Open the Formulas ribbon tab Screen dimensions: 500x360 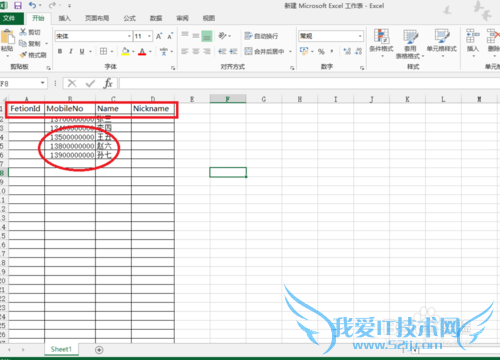pyautogui.click(x=129, y=18)
